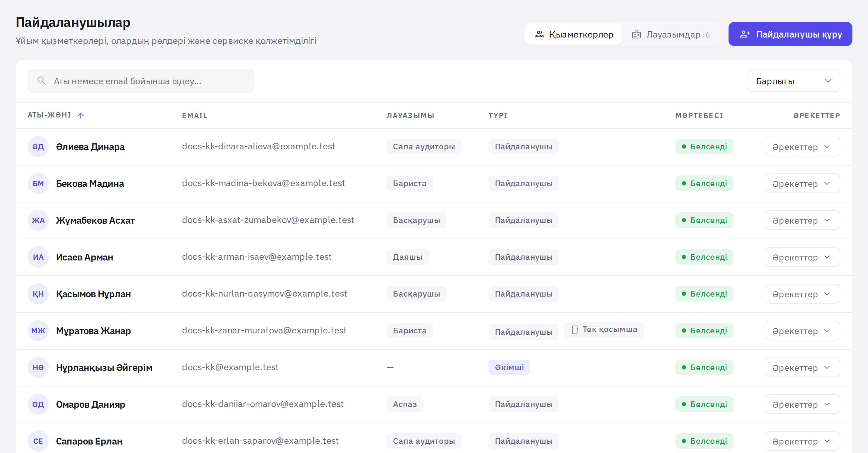Click the Әкімші type badge

tap(509, 367)
